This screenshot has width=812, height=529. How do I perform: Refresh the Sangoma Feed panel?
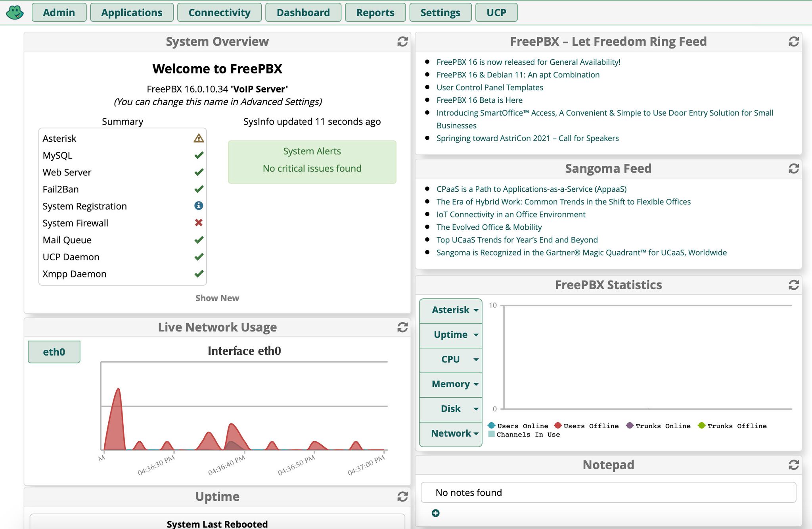793,169
